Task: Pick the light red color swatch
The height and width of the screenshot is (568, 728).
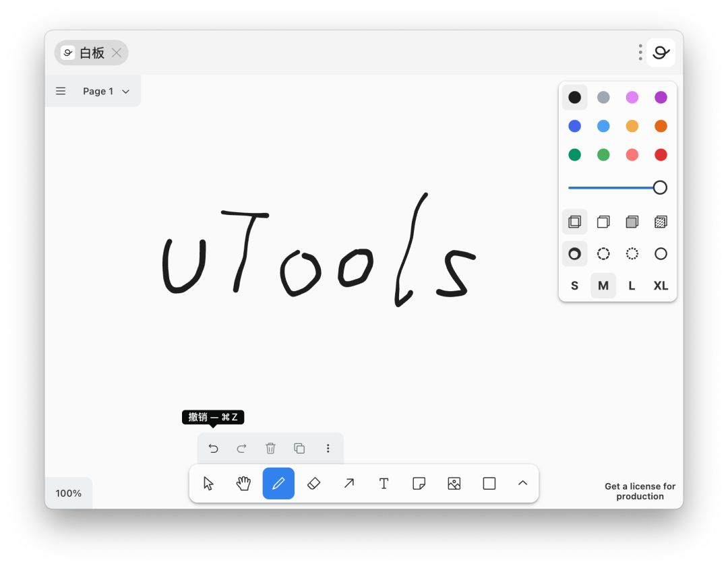Action: 632,155
